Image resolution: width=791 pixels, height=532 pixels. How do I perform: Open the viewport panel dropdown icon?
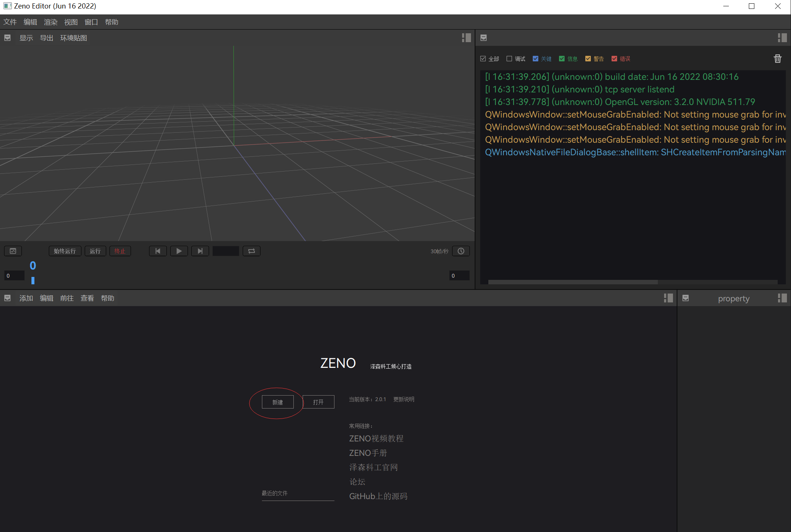click(7, 38)
